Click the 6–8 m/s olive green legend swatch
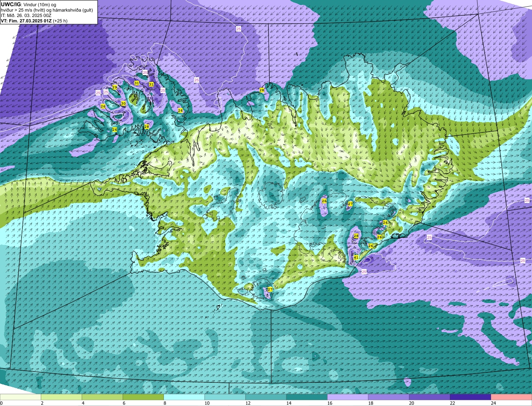This screenshot has height=406, width=532. [143, 397]
